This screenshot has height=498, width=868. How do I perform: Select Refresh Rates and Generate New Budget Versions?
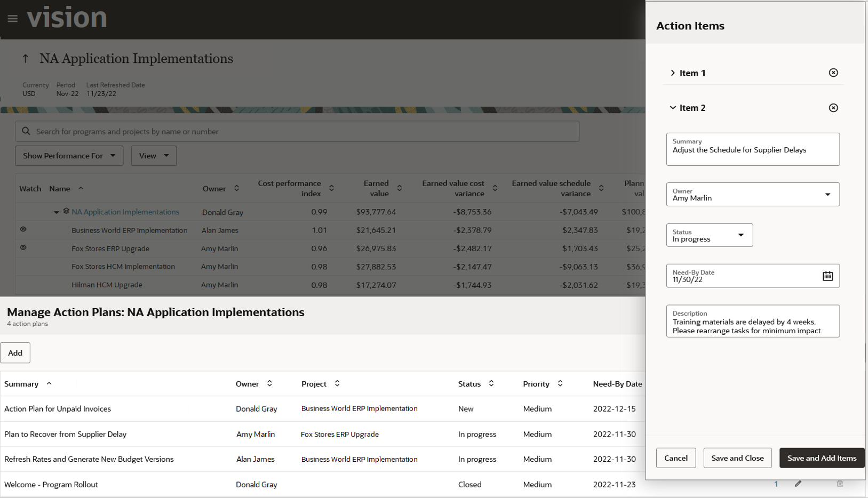tap(89, 459)
